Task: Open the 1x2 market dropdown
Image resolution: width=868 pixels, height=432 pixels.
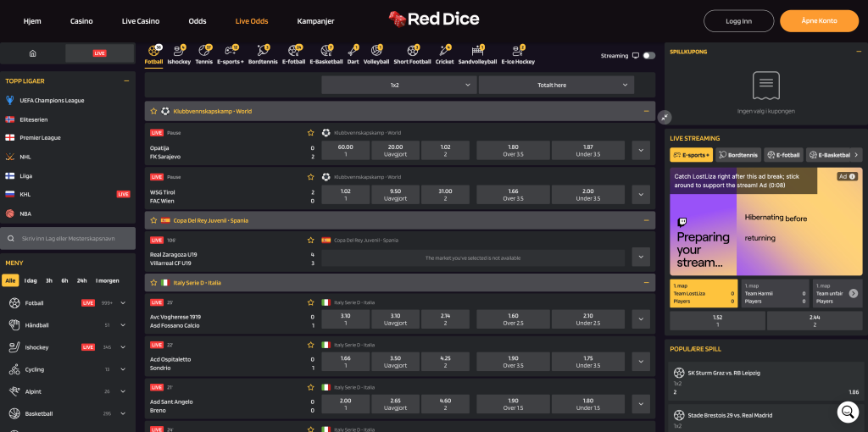Action: pos(399,86)
